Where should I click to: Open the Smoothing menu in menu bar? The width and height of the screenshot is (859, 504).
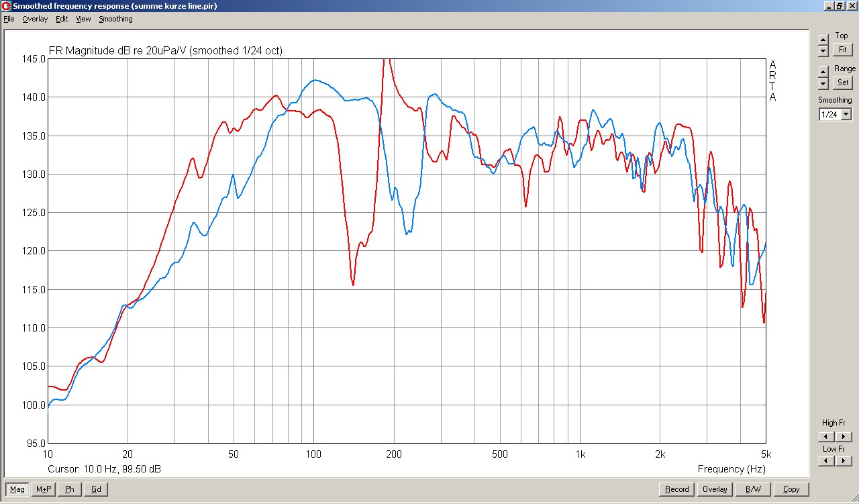click(x=115, y=19)
